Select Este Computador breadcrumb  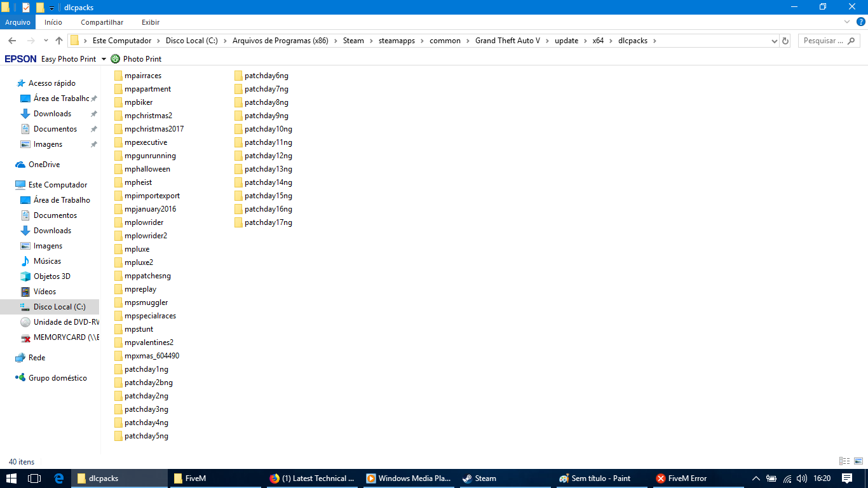click(122, 41)
